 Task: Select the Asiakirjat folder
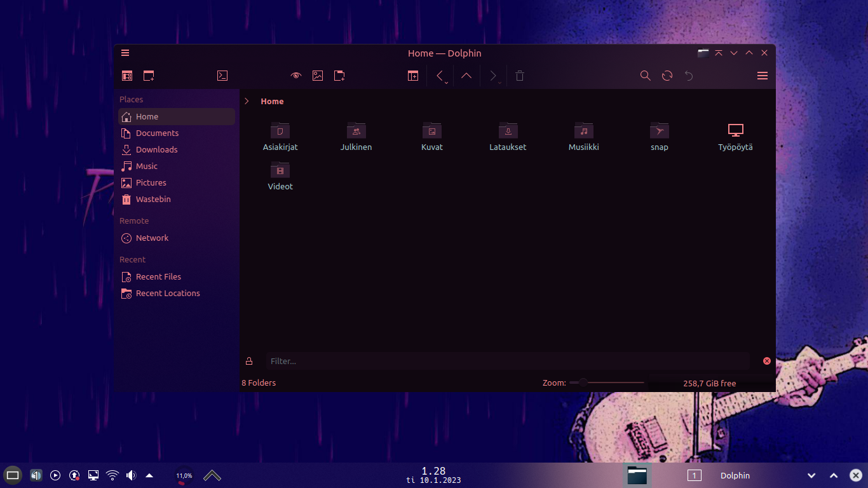point(280,137)
